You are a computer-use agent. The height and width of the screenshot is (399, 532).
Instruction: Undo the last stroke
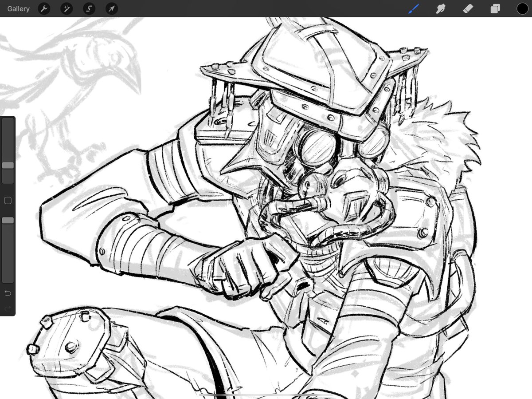[8, 293]
